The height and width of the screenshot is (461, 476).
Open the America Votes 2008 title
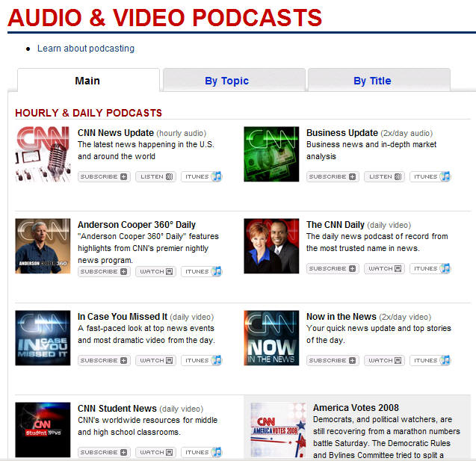click(x=356, y=408)
